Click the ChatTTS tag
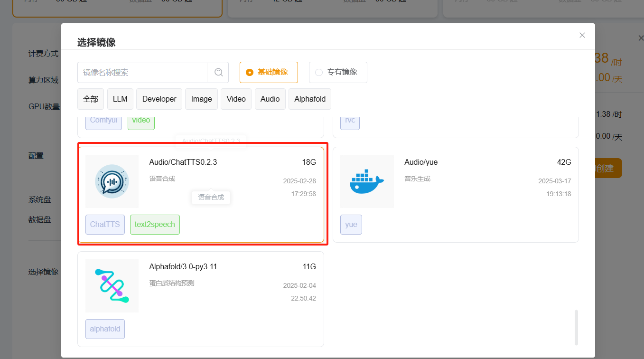 click(105, 225)
